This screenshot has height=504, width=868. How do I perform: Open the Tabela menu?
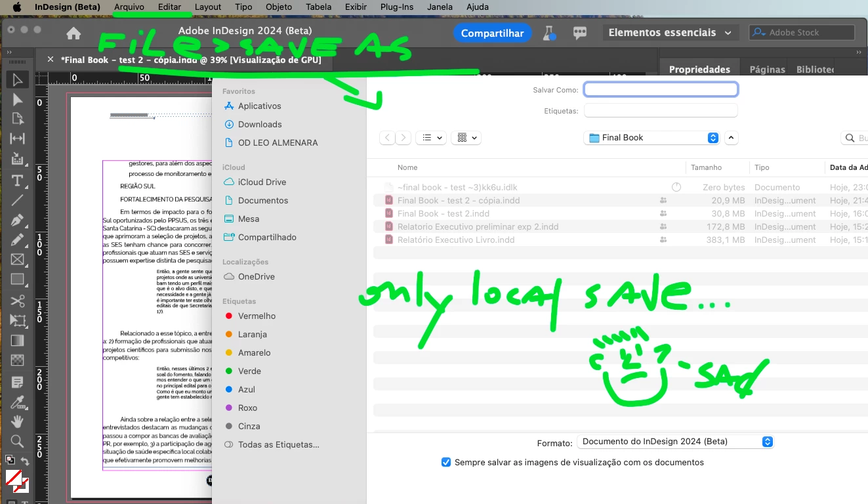(318, 7)
